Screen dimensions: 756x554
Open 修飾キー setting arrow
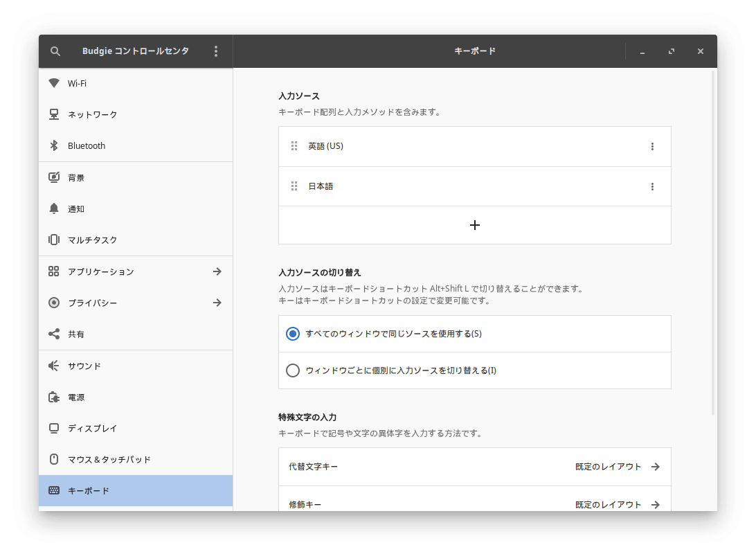click(656, 505)
